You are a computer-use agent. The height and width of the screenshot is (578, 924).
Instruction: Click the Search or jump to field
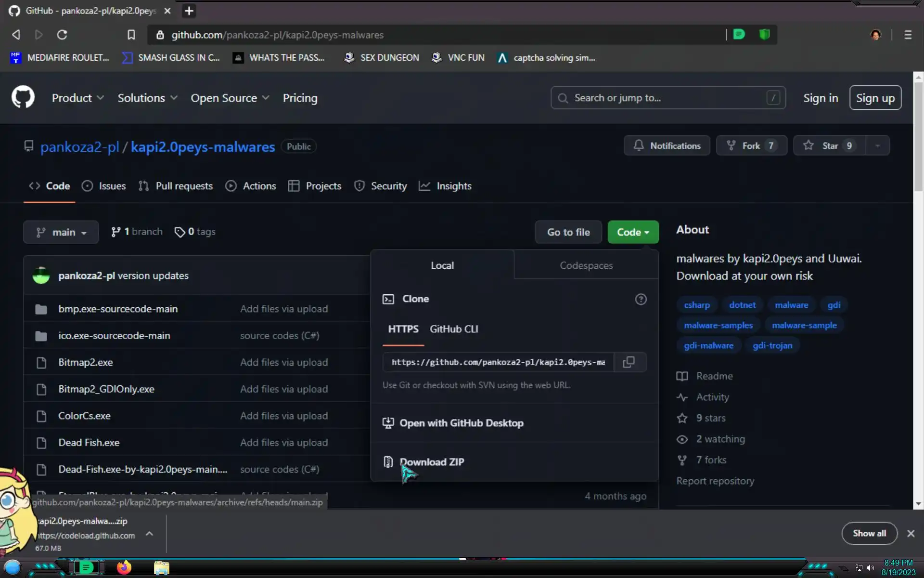coord(667,98)
